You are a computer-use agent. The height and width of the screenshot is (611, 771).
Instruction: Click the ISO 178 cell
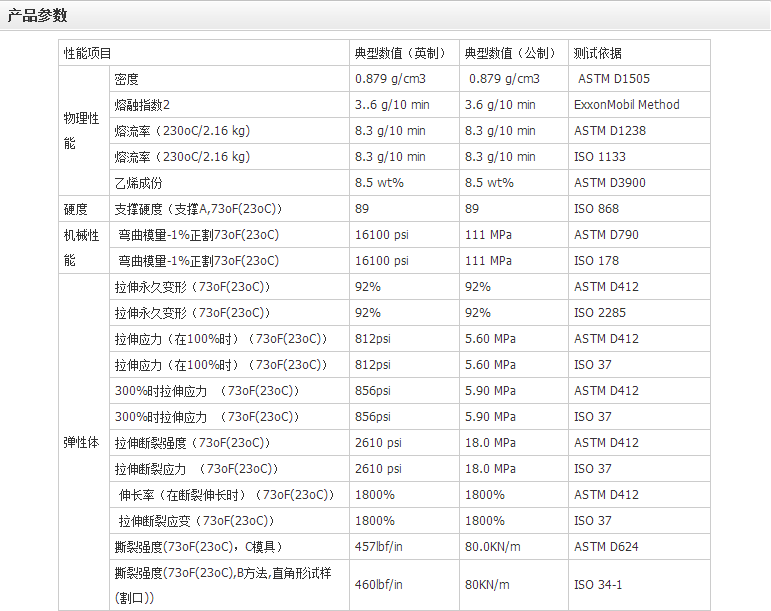pos(639,261)
